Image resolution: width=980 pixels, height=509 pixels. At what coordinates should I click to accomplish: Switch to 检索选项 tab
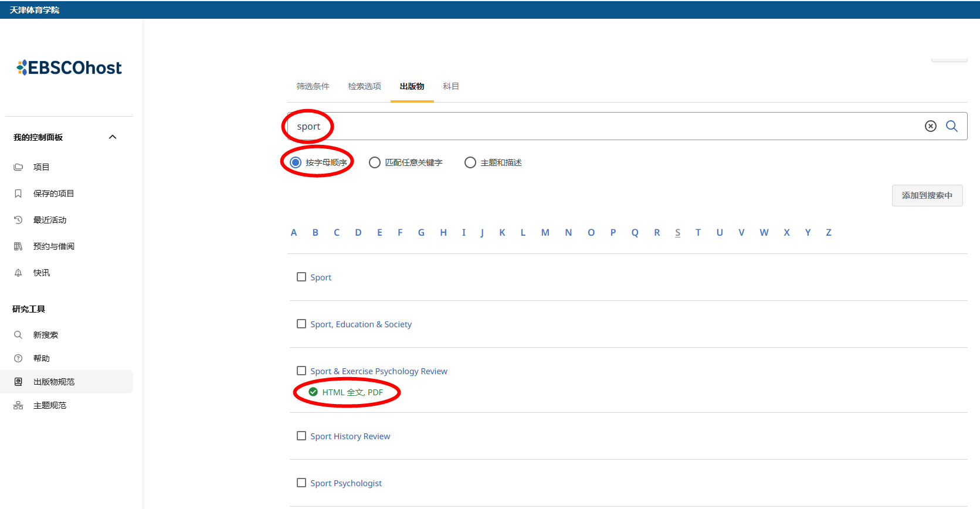pos(364,86)
